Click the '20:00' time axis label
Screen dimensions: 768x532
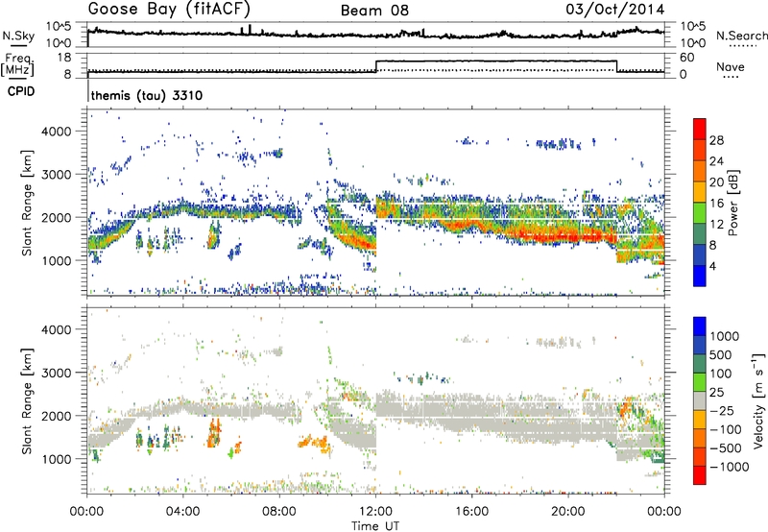568,512
